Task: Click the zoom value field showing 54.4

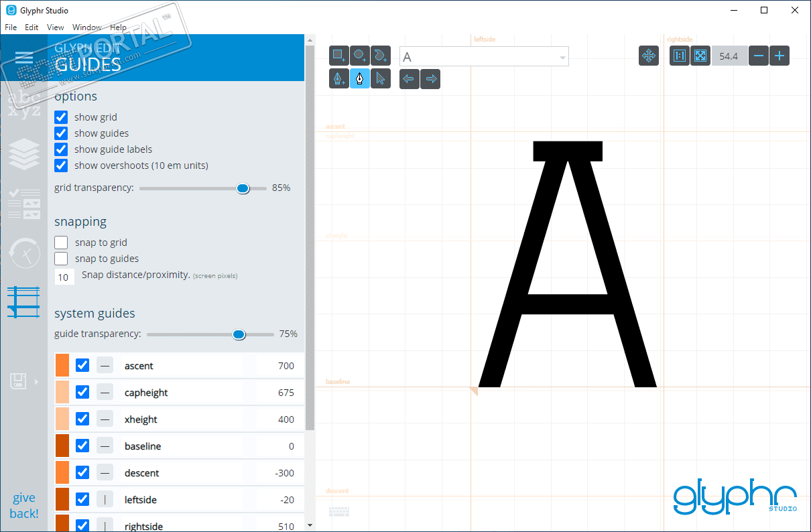Action: (729, 56)
